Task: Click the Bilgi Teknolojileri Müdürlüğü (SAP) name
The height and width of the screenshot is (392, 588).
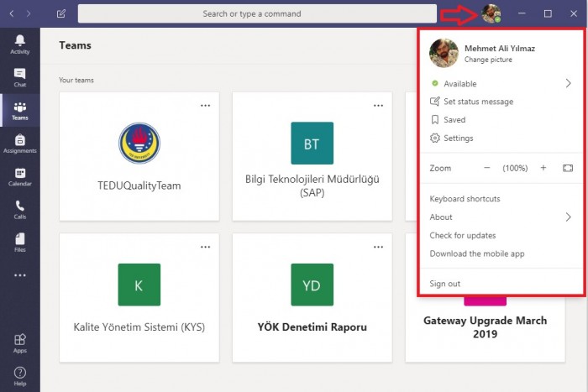Action: [312, 186]
